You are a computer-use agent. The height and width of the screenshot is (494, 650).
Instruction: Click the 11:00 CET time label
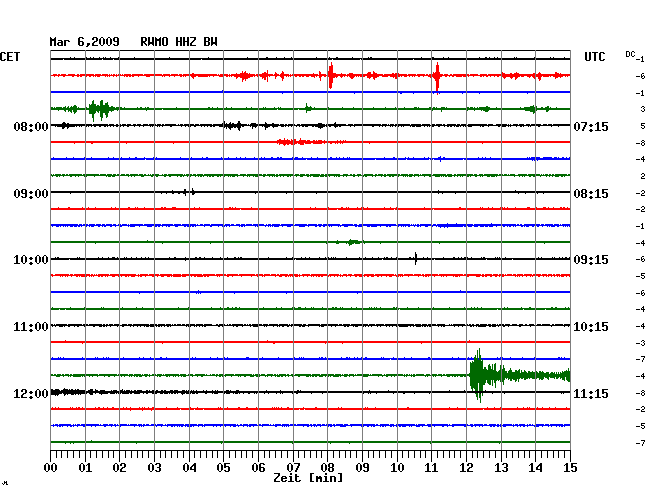tap(31, 327)
